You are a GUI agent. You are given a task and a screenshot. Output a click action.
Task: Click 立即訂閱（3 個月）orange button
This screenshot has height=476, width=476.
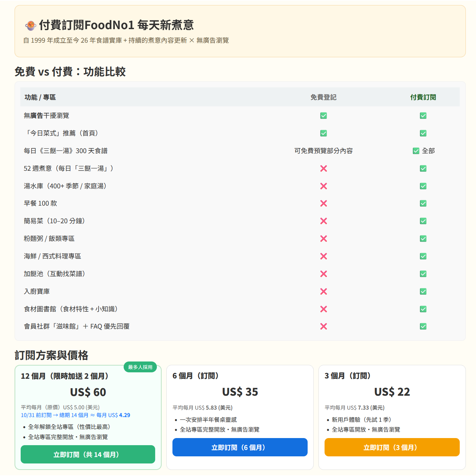coord(392,447)
